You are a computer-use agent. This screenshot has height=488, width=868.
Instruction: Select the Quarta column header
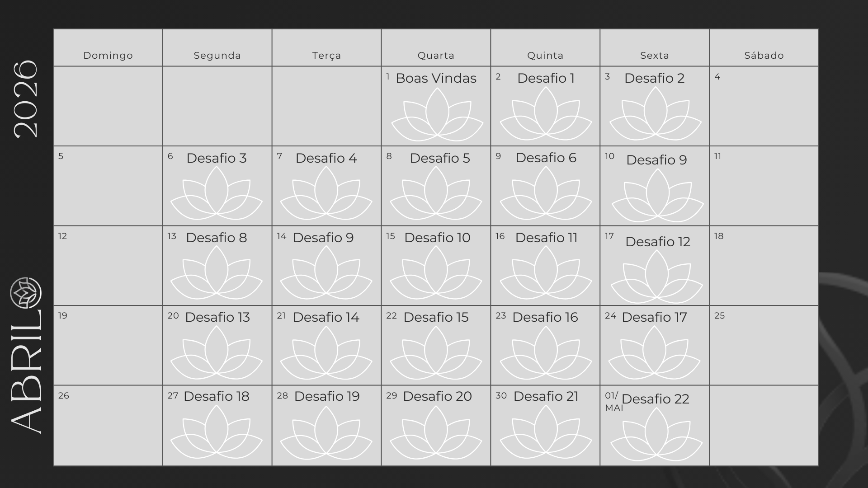(436, 56)
